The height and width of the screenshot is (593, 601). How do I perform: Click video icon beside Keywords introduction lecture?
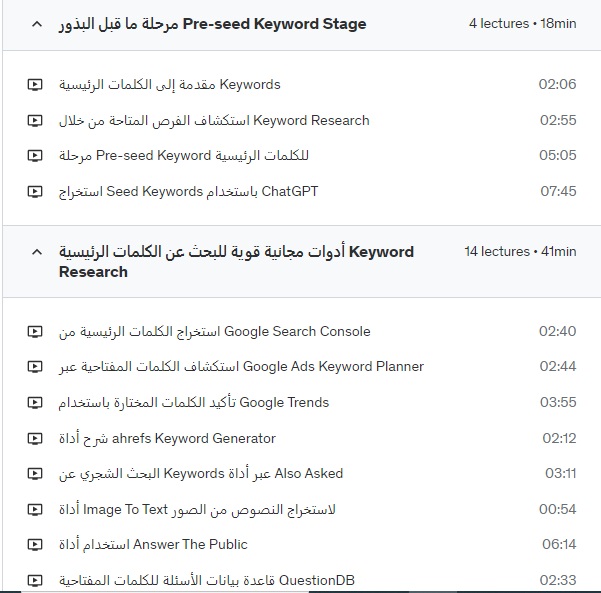coord(35,84)
